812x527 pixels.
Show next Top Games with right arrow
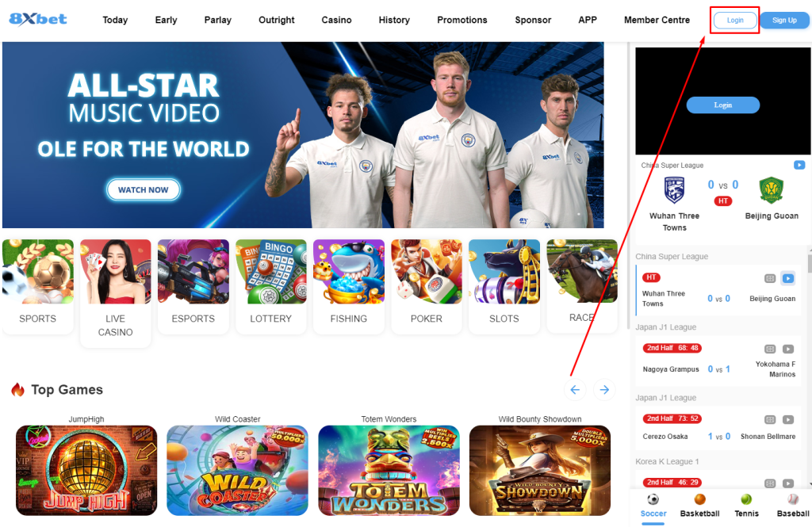(604, 390)
